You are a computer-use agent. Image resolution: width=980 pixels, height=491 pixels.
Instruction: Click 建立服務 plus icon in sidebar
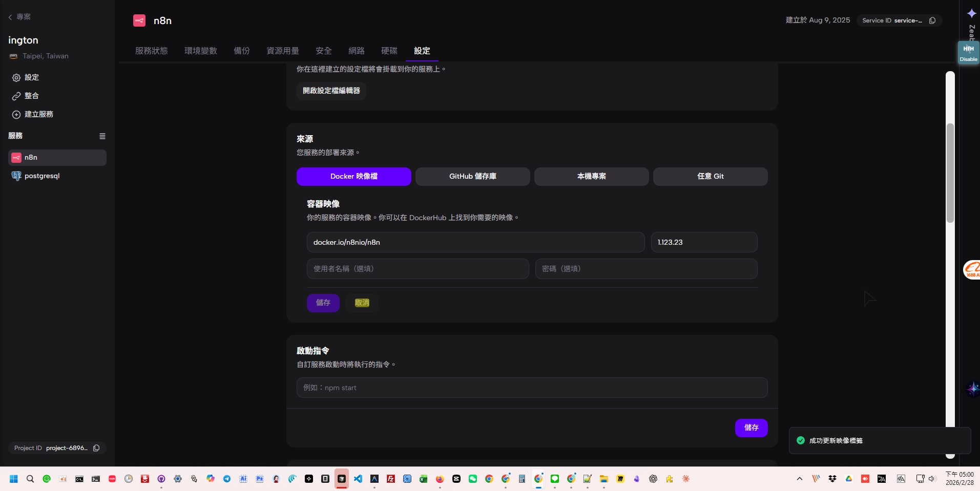(x=16, y=115)
